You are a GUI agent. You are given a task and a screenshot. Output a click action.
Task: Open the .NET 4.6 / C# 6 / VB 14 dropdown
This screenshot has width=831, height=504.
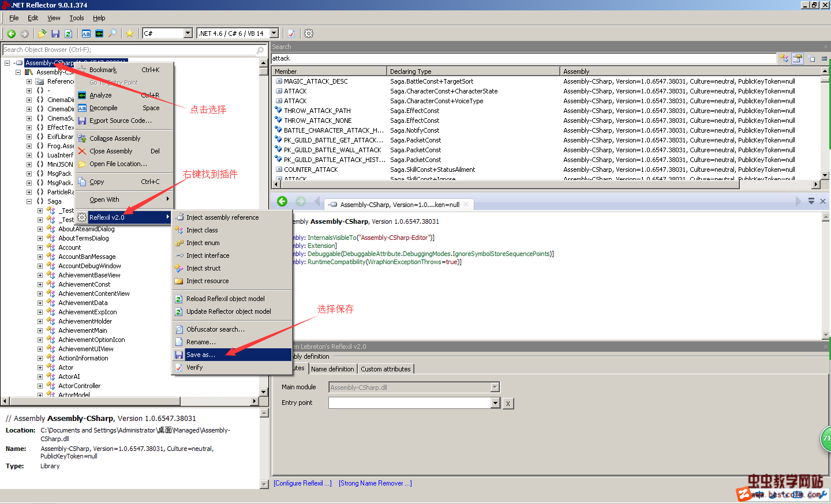(x=274, y=33)
